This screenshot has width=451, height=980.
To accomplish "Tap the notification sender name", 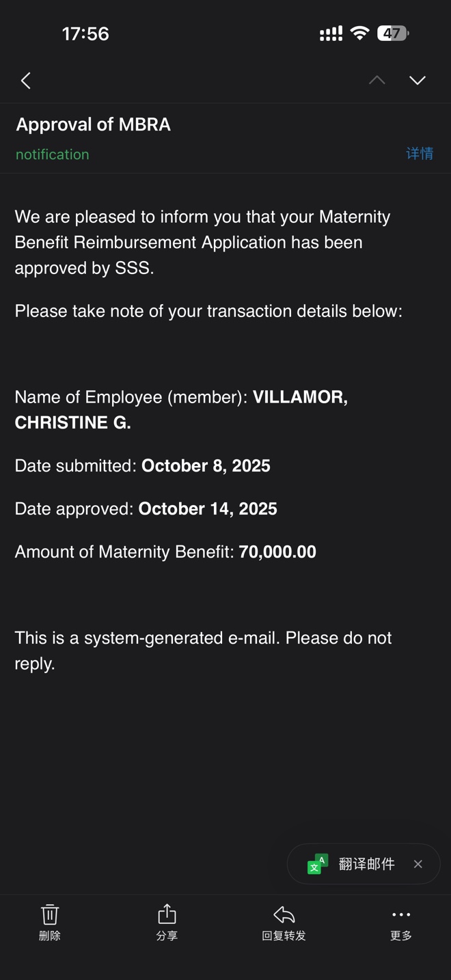I will (53, 154).
